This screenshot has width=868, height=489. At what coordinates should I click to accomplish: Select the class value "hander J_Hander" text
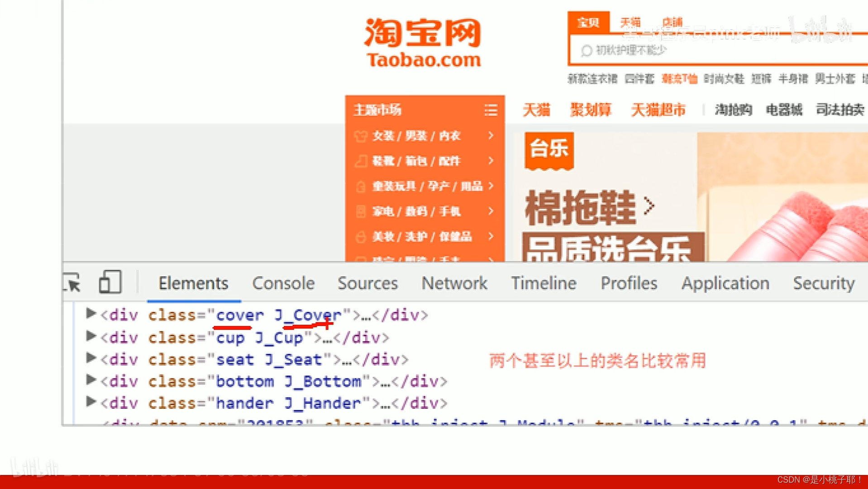tap(288, 403)
